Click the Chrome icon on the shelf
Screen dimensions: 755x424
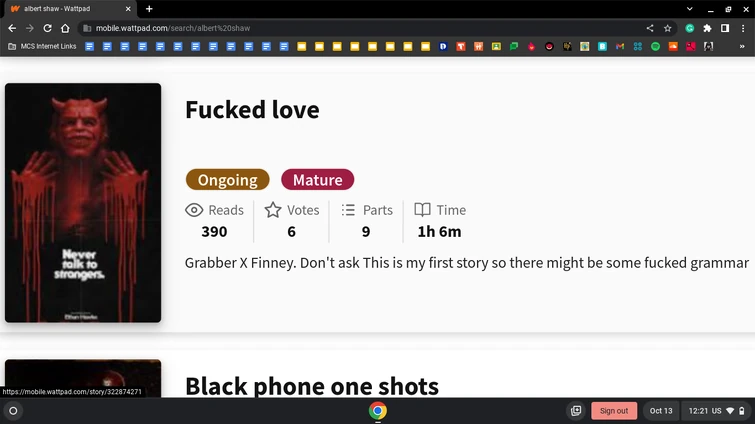378,411
